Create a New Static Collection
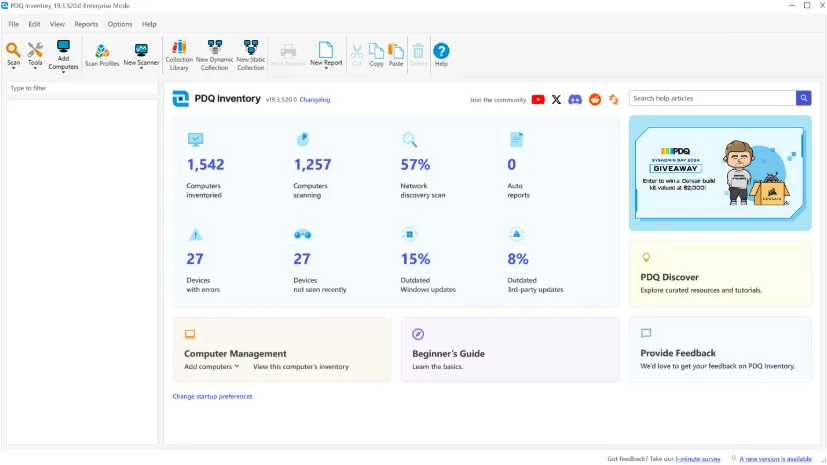Image resolution: width=827 pixels, height=465 pixels. click(x=251, y=55)
